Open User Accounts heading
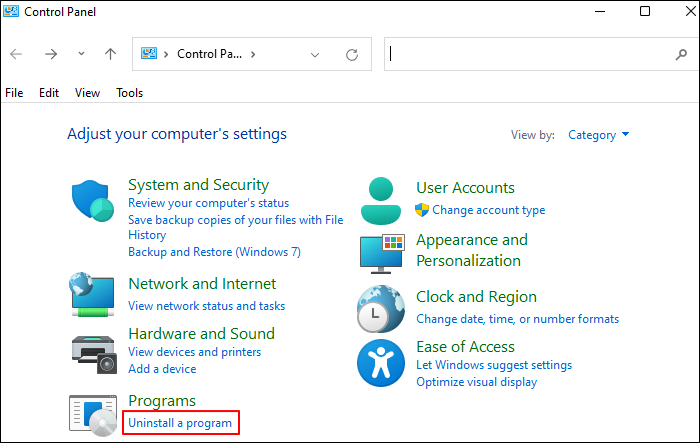The image size is (700, 443). pos(465,188)
